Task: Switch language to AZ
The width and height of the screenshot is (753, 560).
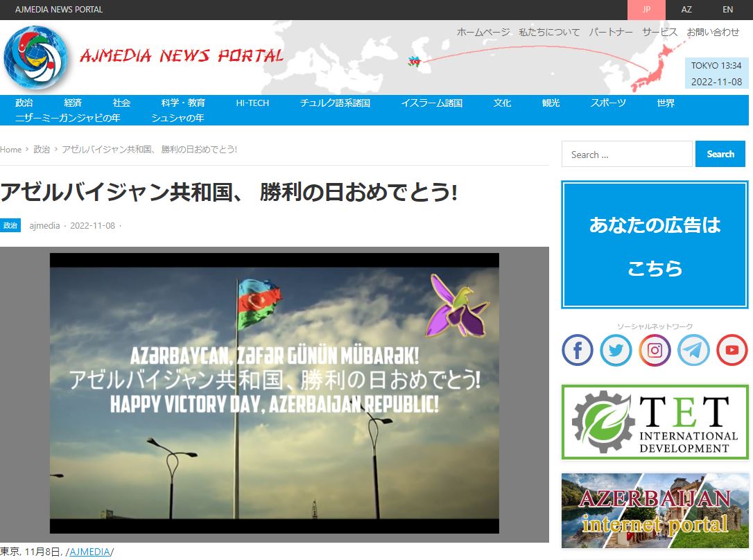Action: pos(686,10)
